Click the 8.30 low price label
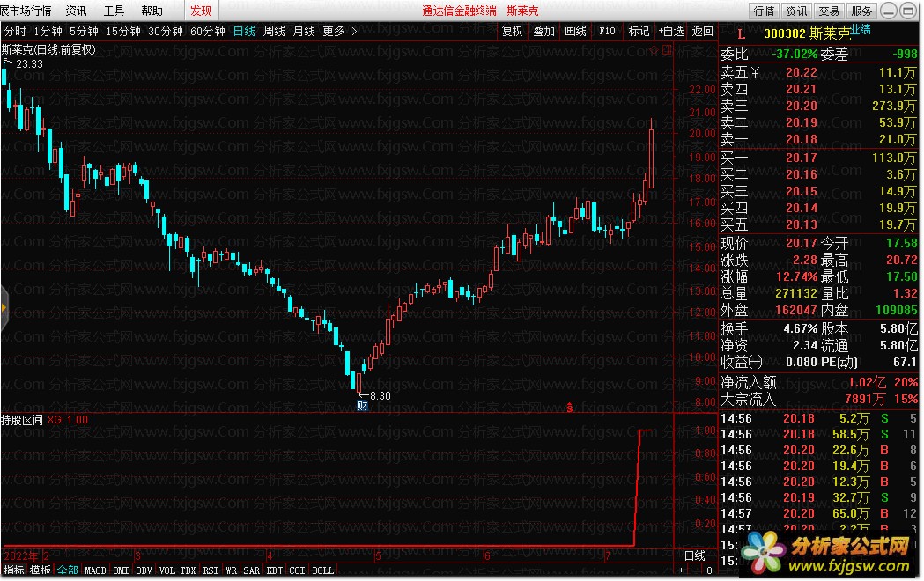This screenshot has width=924, height=581. [x=381, y=395]
